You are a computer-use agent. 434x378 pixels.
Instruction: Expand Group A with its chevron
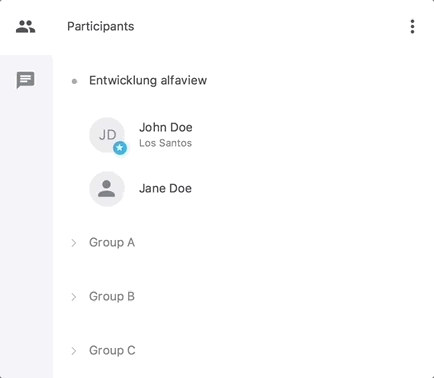74,243
